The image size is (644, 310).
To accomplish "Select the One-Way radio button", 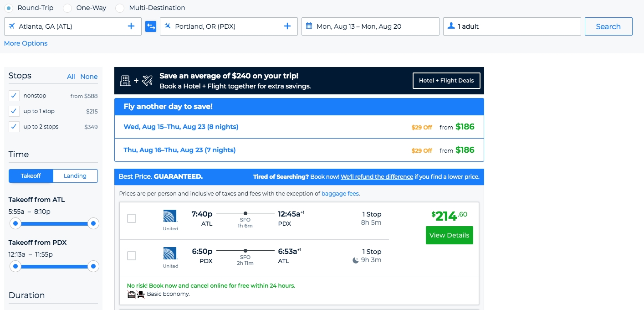I will click(x=67, y=8).
